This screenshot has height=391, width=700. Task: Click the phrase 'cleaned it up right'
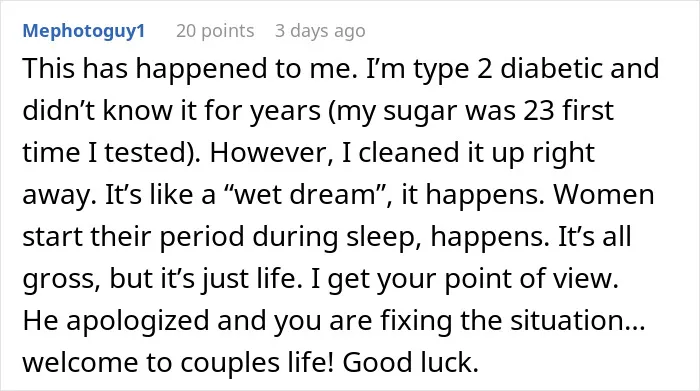tap(476, 152)
